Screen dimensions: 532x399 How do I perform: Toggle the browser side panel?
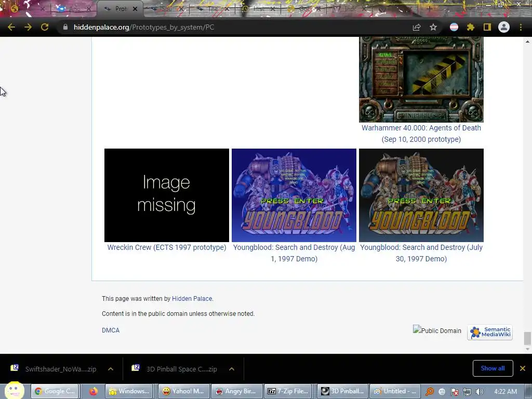coord(487,27)
